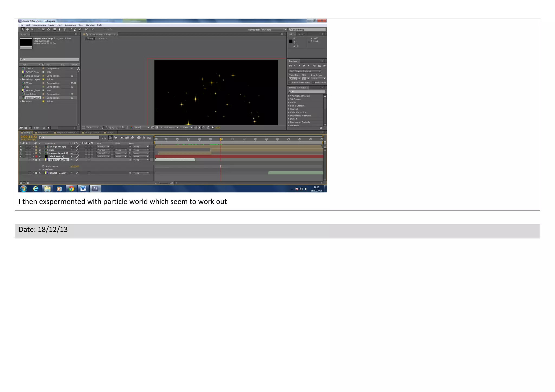Jump to first frame in Preview

coord(291,66)
